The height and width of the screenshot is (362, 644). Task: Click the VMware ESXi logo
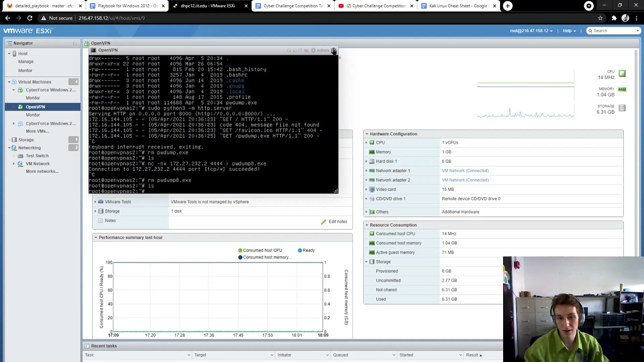click(x=28, y=31)
